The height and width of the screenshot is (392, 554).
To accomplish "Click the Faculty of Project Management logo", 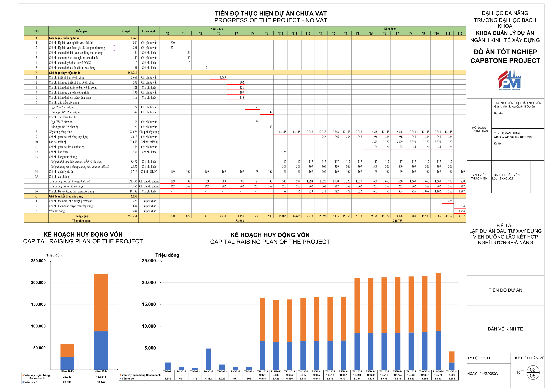I will coord(509,80).
